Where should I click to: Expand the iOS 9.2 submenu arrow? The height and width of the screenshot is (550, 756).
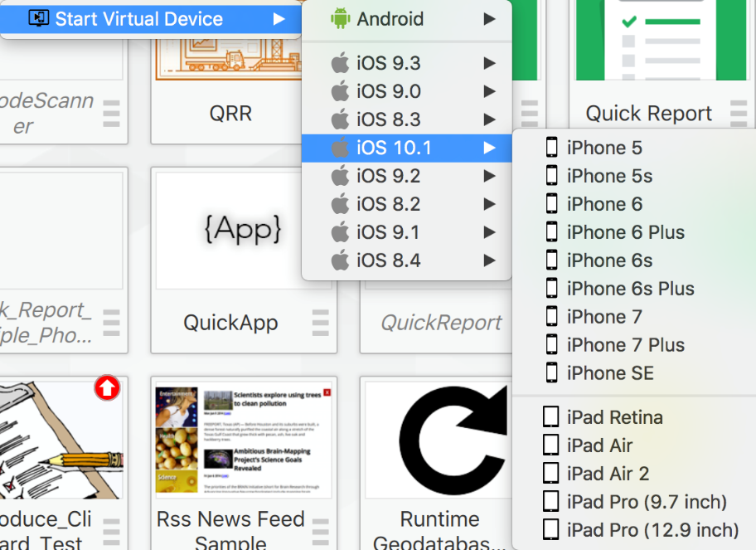tap(489, 176)
